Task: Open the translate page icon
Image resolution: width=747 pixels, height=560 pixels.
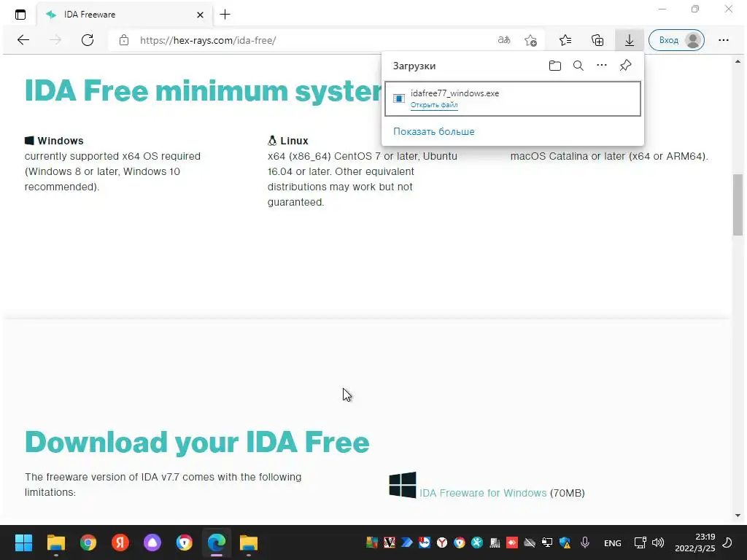Action: pos(504,40)
